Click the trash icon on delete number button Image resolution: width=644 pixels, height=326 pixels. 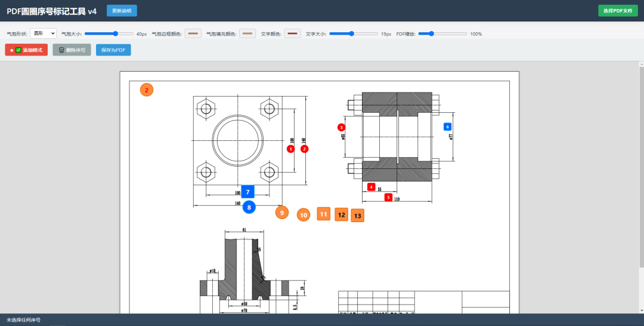pyautogui.click(x=61, y=50)
